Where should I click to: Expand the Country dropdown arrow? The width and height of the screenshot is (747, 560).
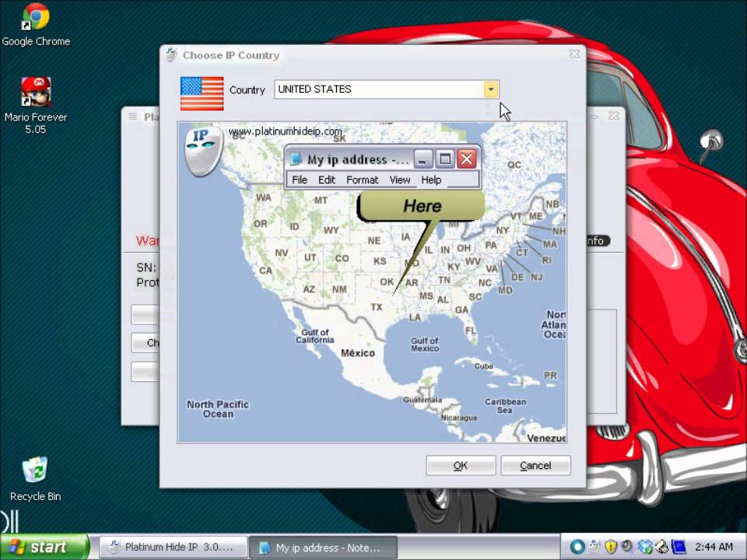tap(491, 89)
